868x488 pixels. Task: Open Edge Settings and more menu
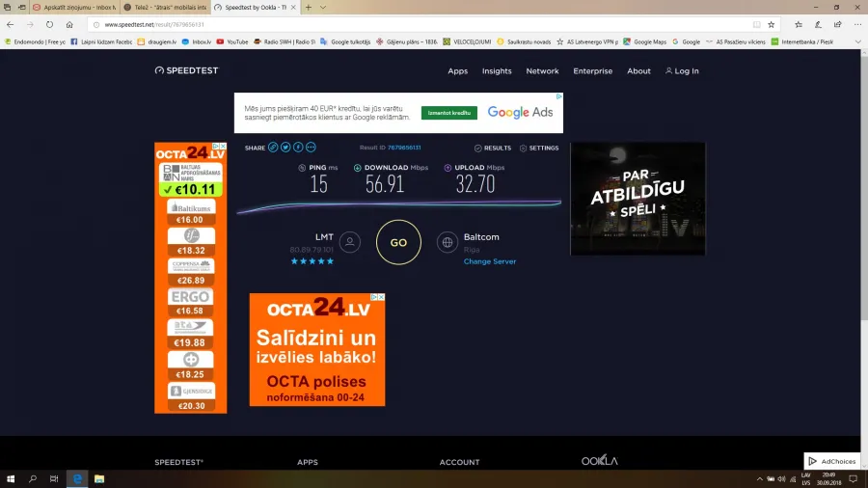pos(857,24)
